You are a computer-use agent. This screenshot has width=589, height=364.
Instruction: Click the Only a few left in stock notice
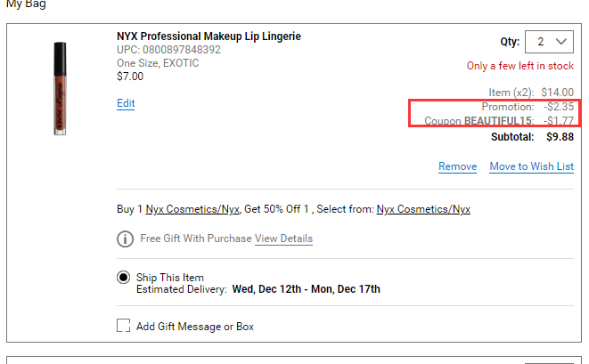tap(520, 66)
